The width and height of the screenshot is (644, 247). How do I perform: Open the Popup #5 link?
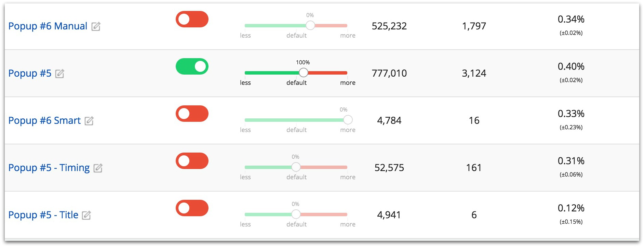tap(30, 74)
